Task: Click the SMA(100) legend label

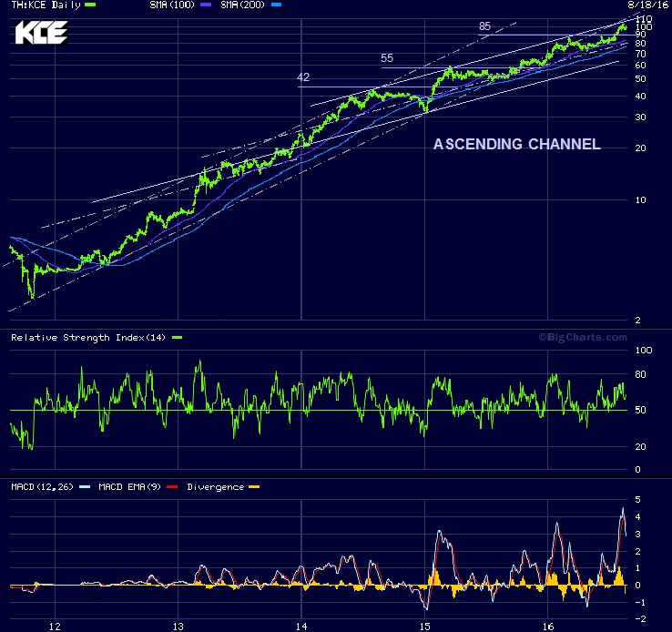Action: 172,5
